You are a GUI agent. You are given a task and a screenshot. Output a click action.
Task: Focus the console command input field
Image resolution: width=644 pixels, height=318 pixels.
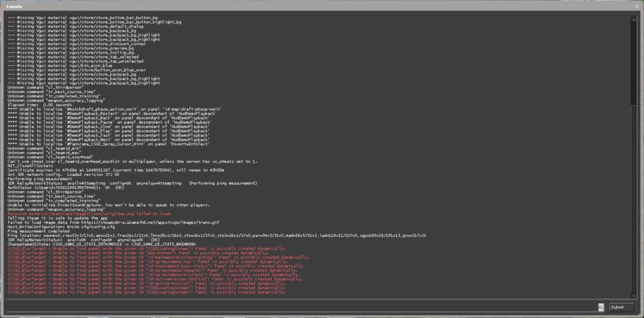[302, 307]
